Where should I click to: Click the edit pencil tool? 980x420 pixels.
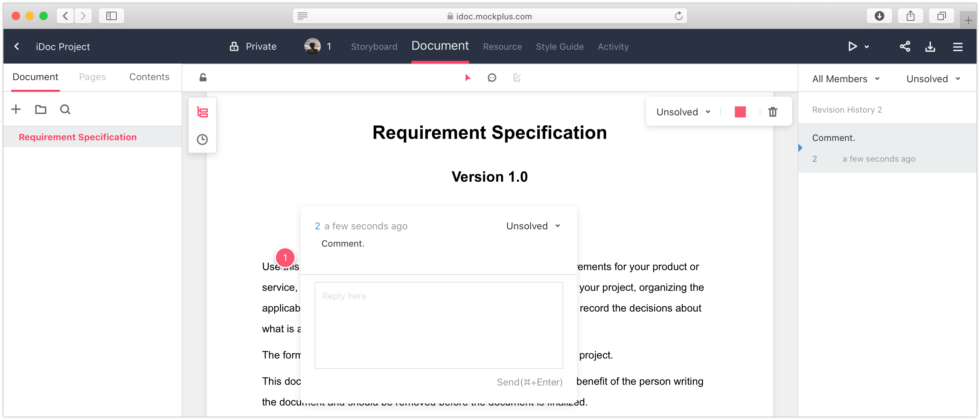517,78
